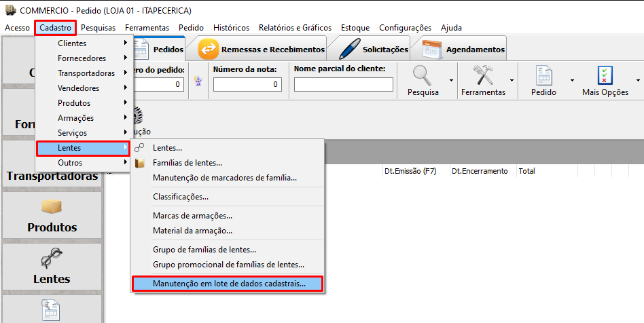Screen dimensions: 644x323
Task: Open the Relatórios e Gráficos menu
Action: tap(295, 28)
